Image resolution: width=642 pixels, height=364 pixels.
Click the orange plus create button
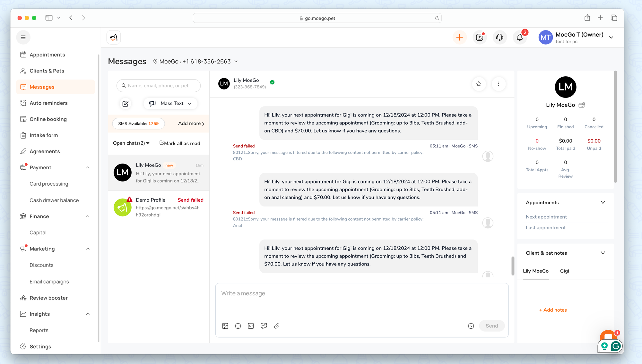point(459,38)
